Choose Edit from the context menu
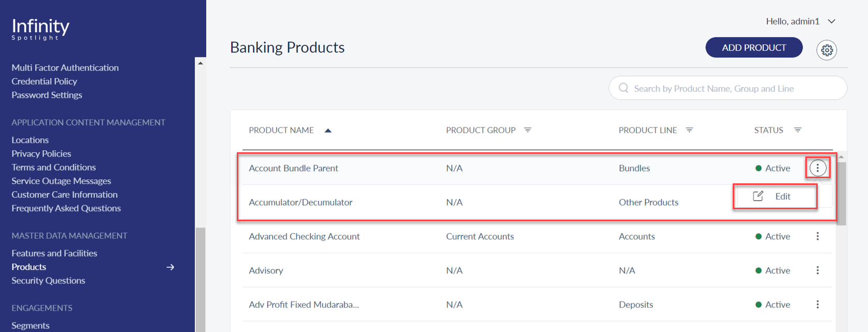This screenshot has width=868, height=332. click(x=775, y=196)
